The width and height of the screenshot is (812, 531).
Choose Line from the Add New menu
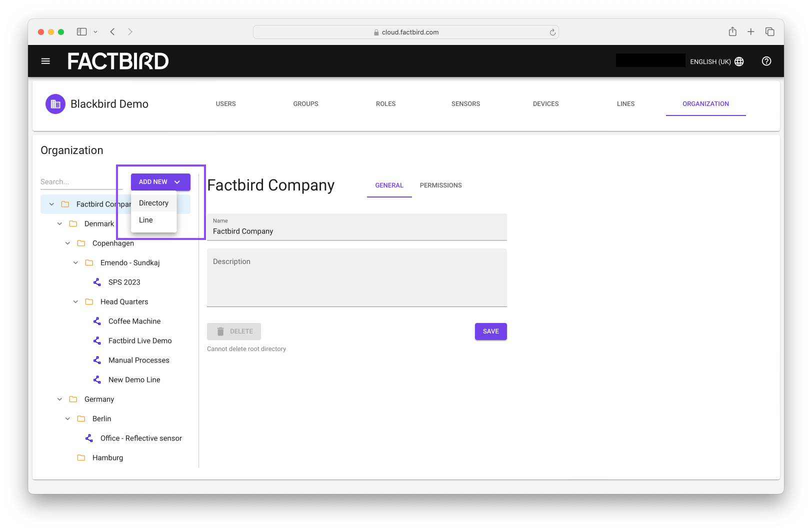pyautogui.click(x=154, y=220)
